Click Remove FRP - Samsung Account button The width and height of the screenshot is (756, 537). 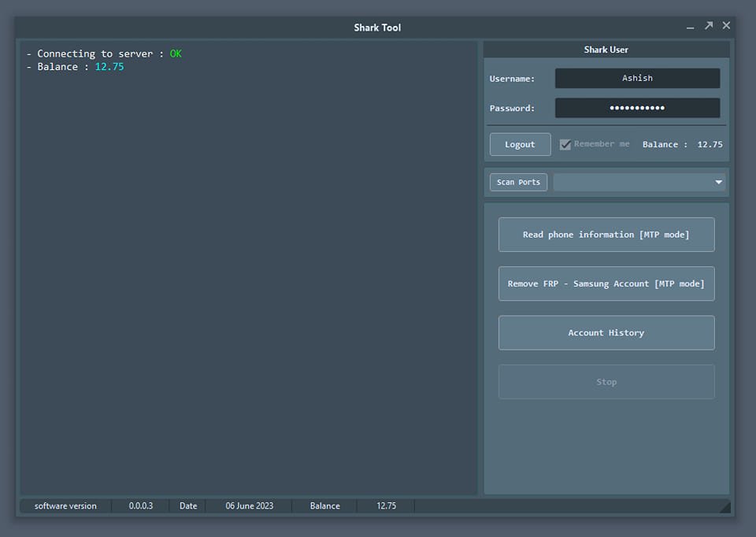[x=606, y=283]
